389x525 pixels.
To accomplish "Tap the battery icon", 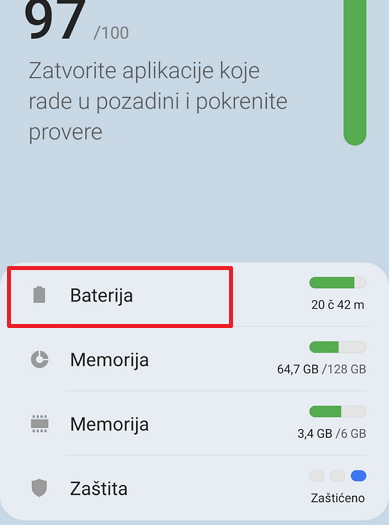I will tap(39, 295).
